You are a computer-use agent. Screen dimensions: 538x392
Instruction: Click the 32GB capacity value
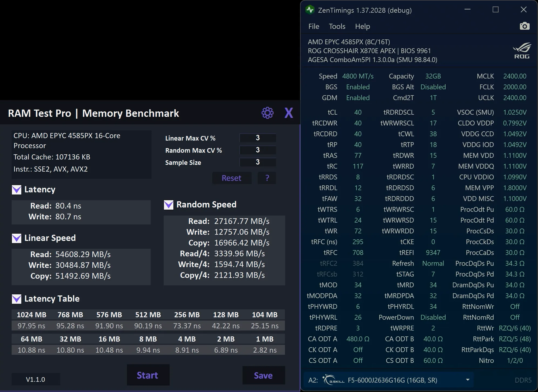tap(433, 76)
